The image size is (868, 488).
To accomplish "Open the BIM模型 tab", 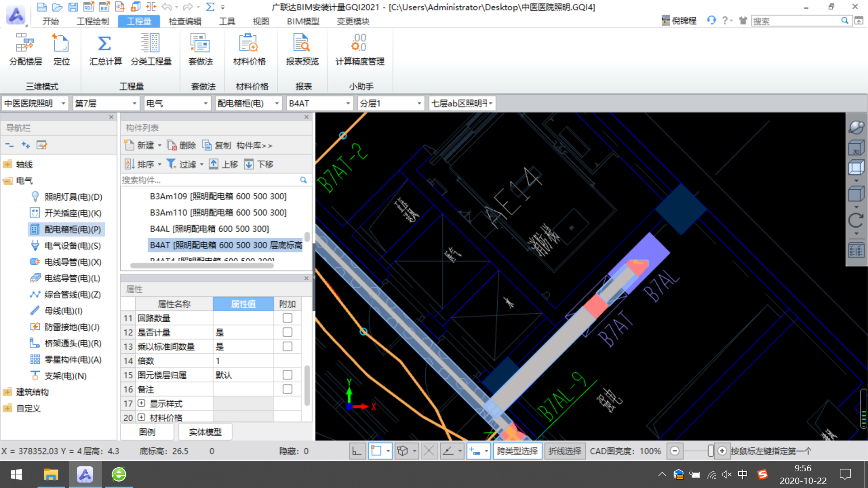I will (303, 21).
